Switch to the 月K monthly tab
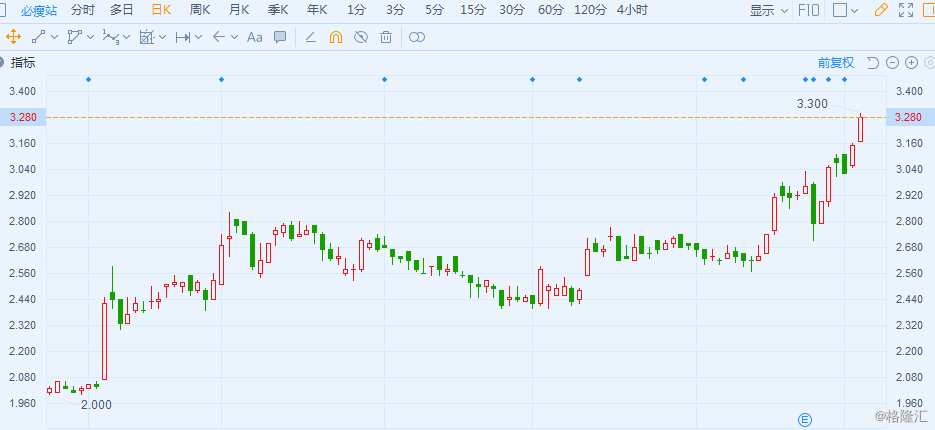 pyautogui.click(x=239, y=10)
